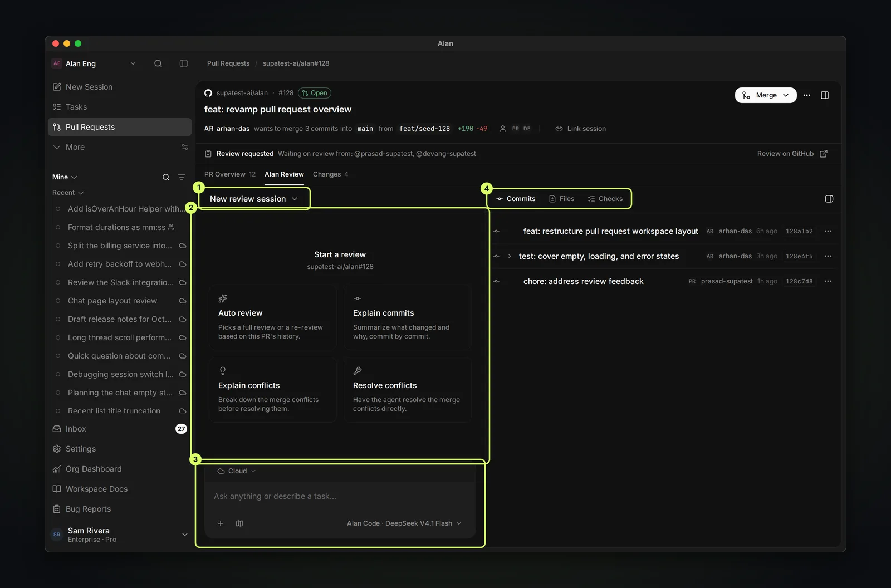Switch to the PR Overview tab

[x=230, y=174]
